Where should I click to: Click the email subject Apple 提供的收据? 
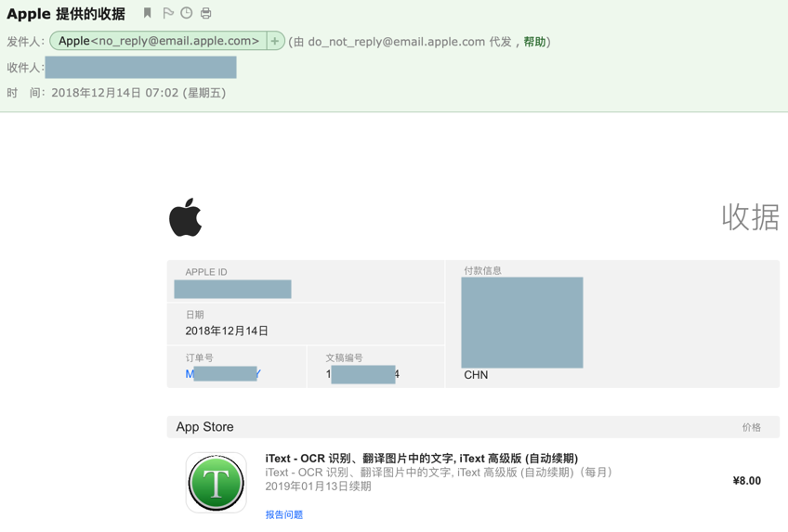(x=66, y=14)
